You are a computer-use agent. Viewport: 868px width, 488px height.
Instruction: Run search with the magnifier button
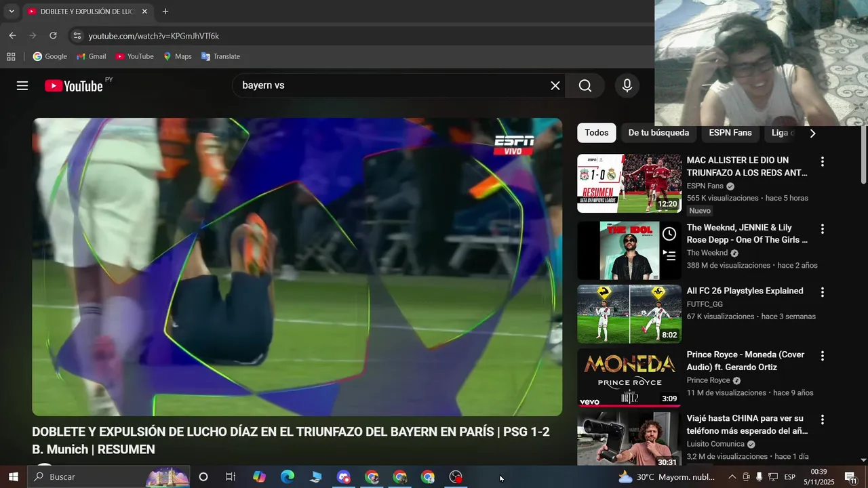pos(585,85)
